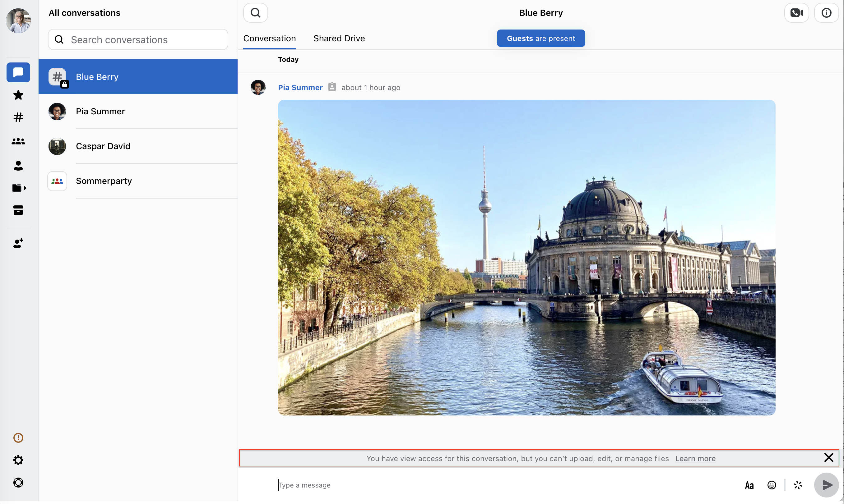Click the sparkle actions icon near the send button
844x504 pixels.
click(798, 485)
